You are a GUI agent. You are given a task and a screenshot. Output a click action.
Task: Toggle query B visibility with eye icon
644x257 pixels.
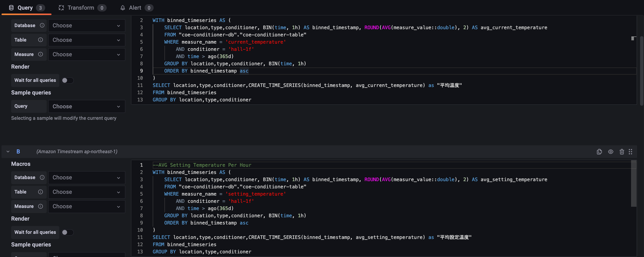point(610,152)
